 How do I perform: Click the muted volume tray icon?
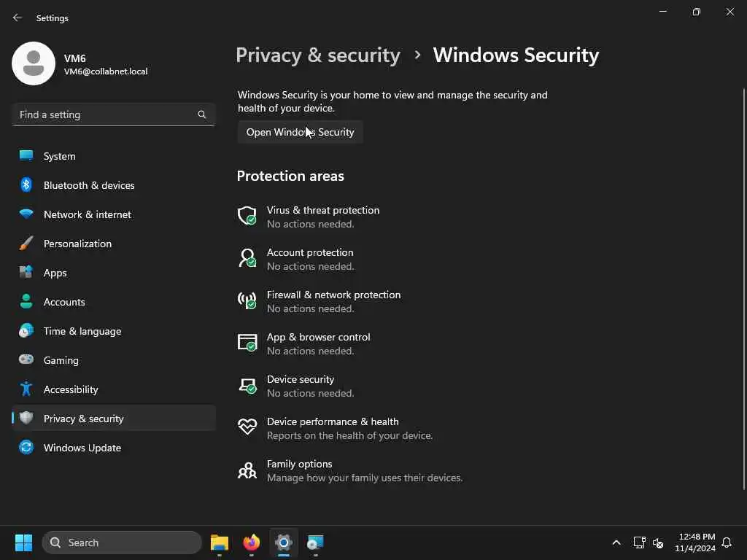[x=658, y=542]
